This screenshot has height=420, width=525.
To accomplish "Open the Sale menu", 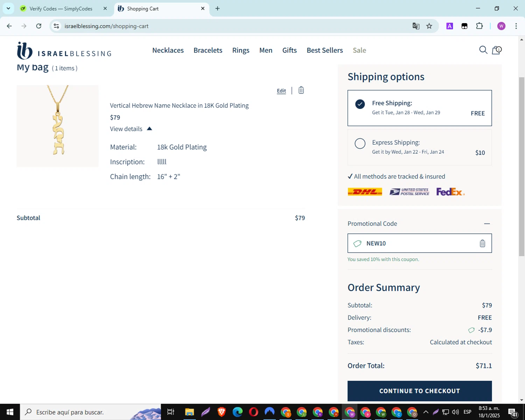I will [359, 50].
